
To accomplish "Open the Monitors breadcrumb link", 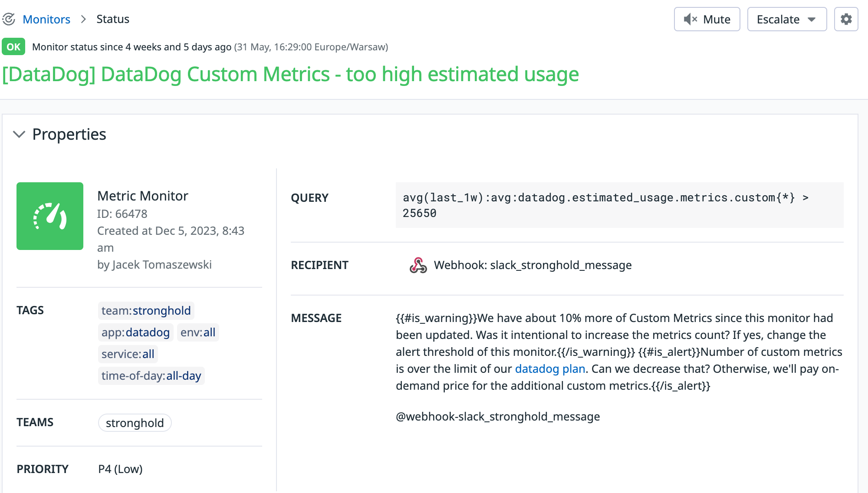I will click(x=46, y=19).
